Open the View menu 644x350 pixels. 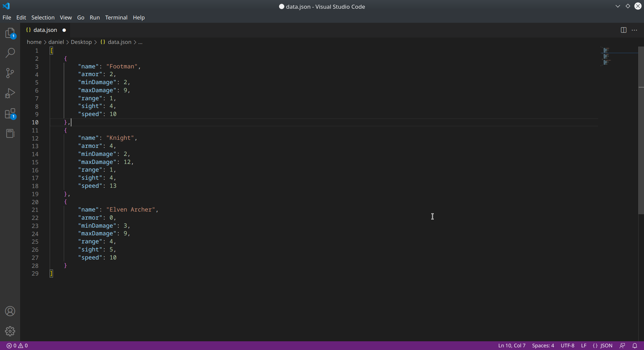click(66, 17)
